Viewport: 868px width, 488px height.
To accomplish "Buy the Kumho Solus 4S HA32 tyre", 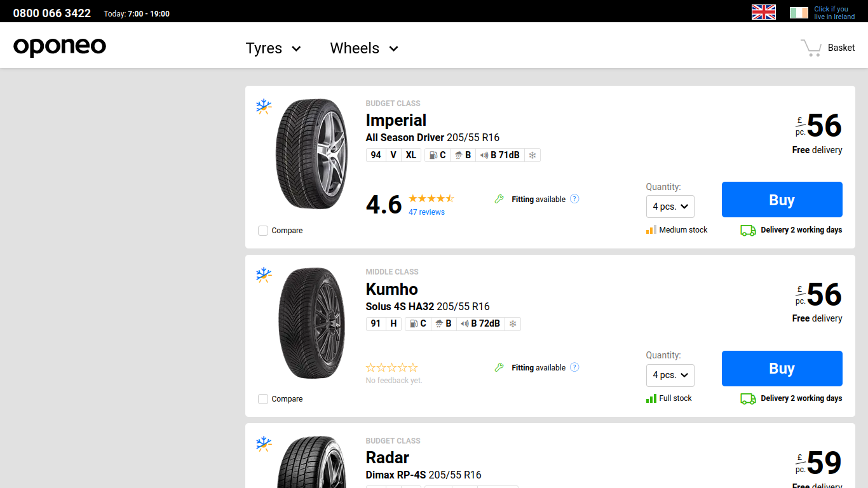I will 782,369.
